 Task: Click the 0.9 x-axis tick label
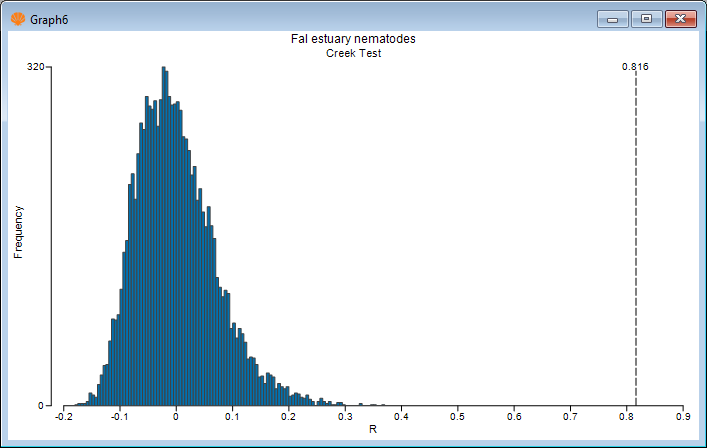tap(683, 416)
